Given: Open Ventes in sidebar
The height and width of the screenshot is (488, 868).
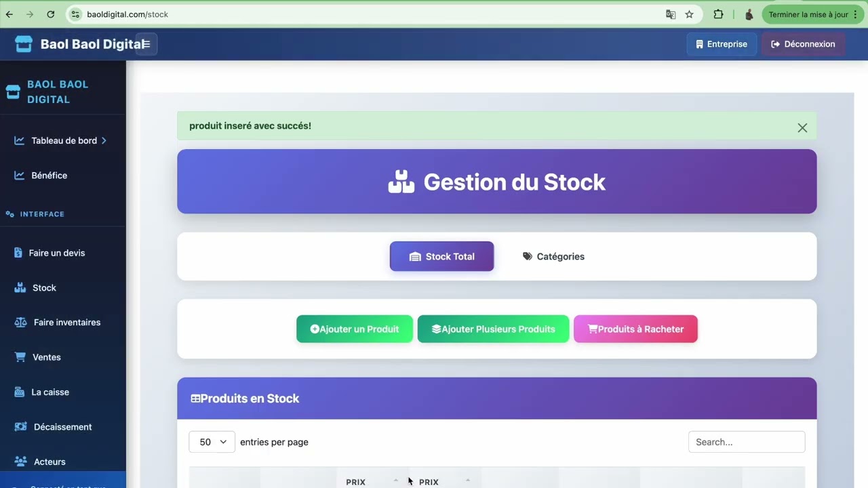Looking at the screenshot, I should [46, 357].
